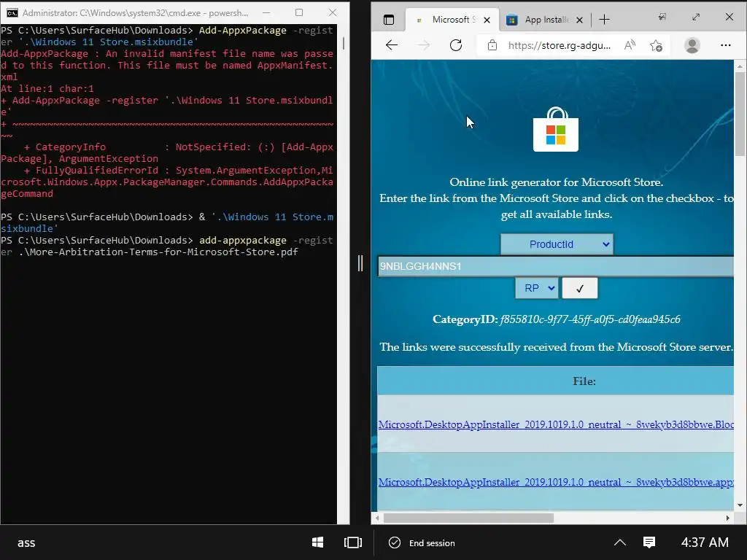Open the Edge profile avatar
The height and width of the screenshot is (560, 747).
(x=692, y=45)
